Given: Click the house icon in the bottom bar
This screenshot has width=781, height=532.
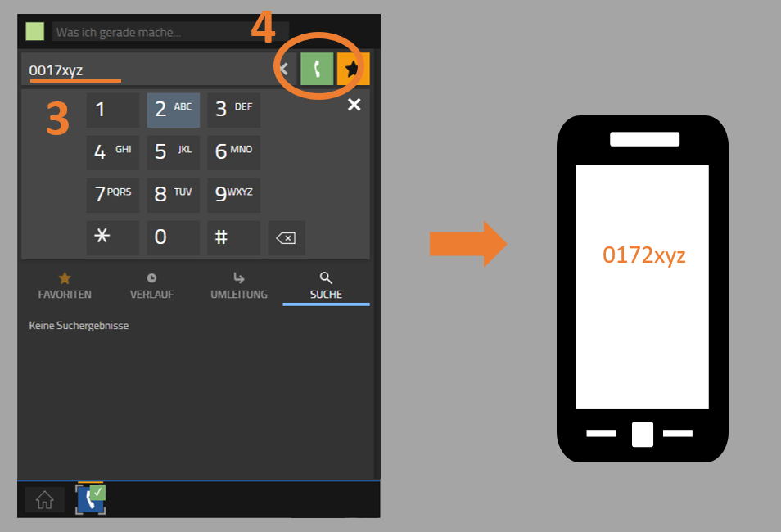Looking at the screenshot, I should [44, 499].
